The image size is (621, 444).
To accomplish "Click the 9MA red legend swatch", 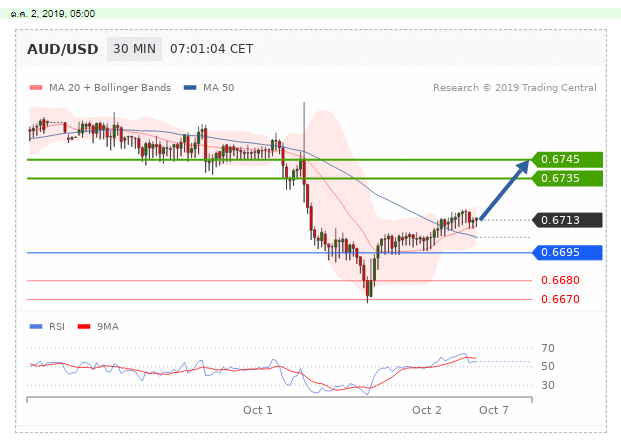I will click(84, 327).
